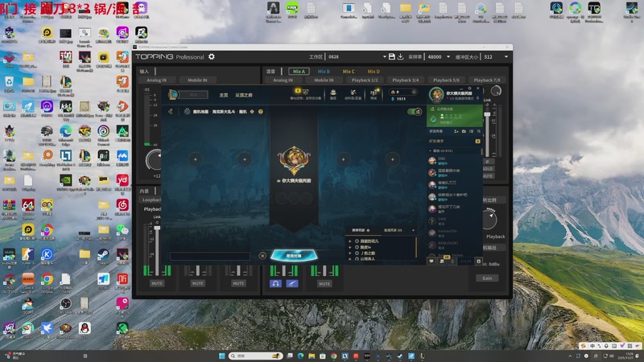Select Playback 5/6 mixer channel
This screenshot has height=362, width=644.
point(446,80)
